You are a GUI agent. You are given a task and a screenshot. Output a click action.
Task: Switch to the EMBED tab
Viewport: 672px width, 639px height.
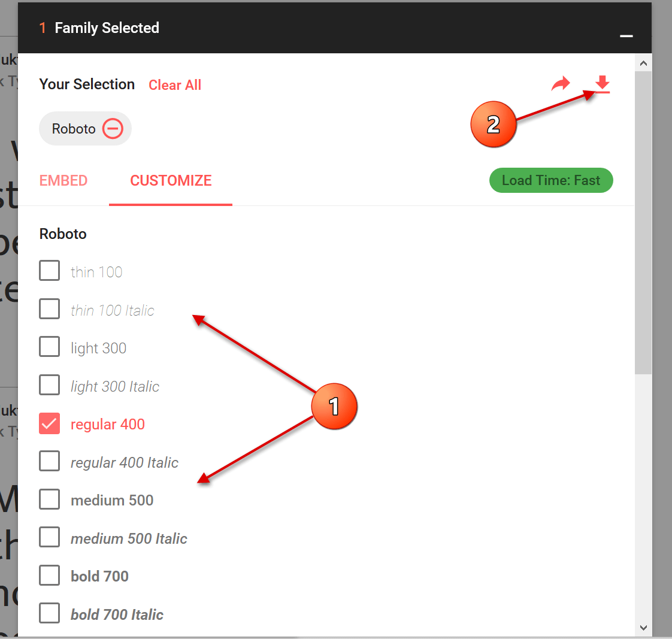(x=63, y=180)
